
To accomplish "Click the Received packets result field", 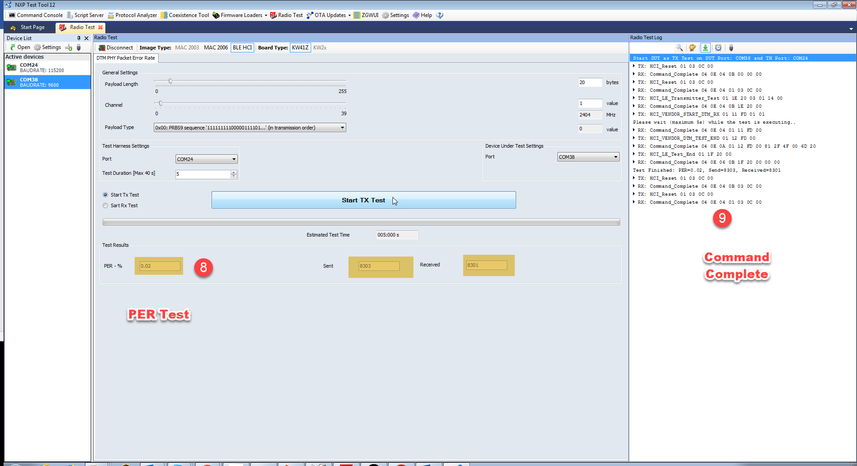I will (x=486, y=265).
